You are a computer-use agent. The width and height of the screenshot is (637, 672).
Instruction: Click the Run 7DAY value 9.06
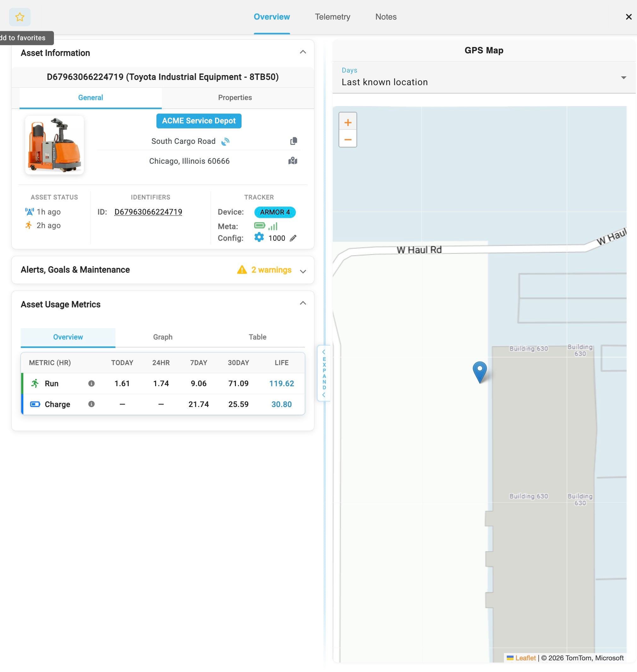click(199, 383)
